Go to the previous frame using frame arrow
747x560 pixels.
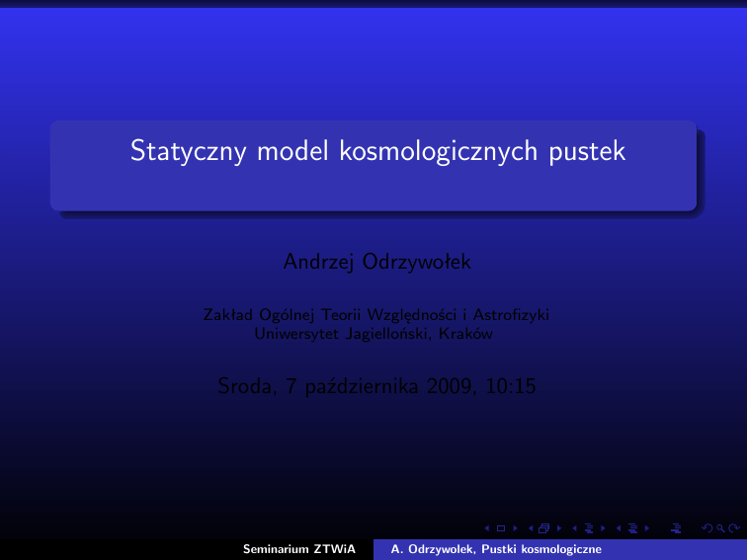point(531,530)
